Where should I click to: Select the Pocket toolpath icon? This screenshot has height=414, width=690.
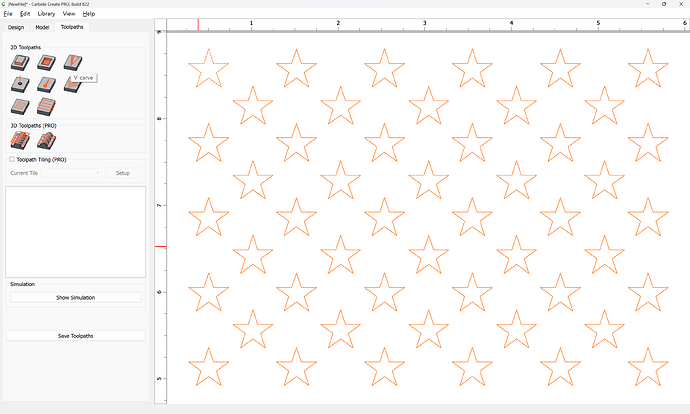[45, 63]
